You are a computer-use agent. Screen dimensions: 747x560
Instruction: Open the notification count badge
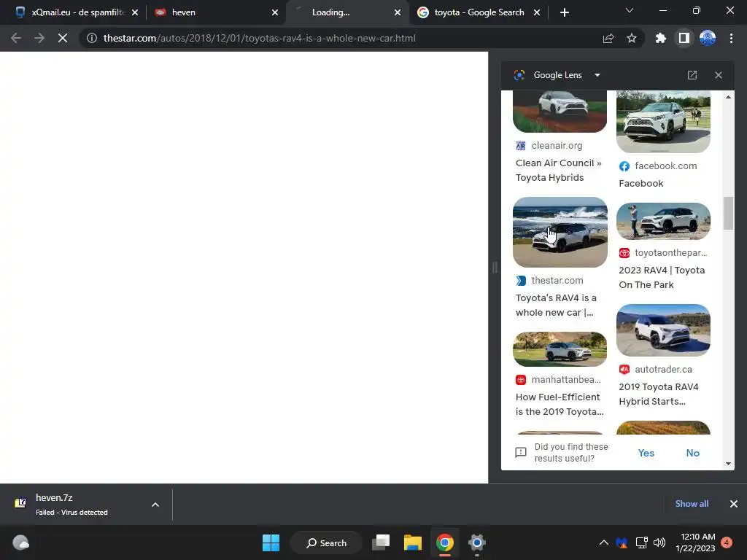pos(727,542)
